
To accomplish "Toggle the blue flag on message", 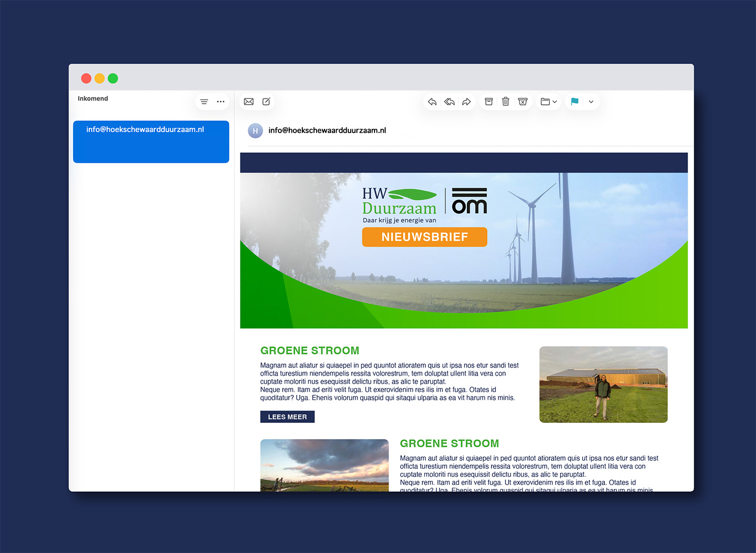I will [575, 102].
